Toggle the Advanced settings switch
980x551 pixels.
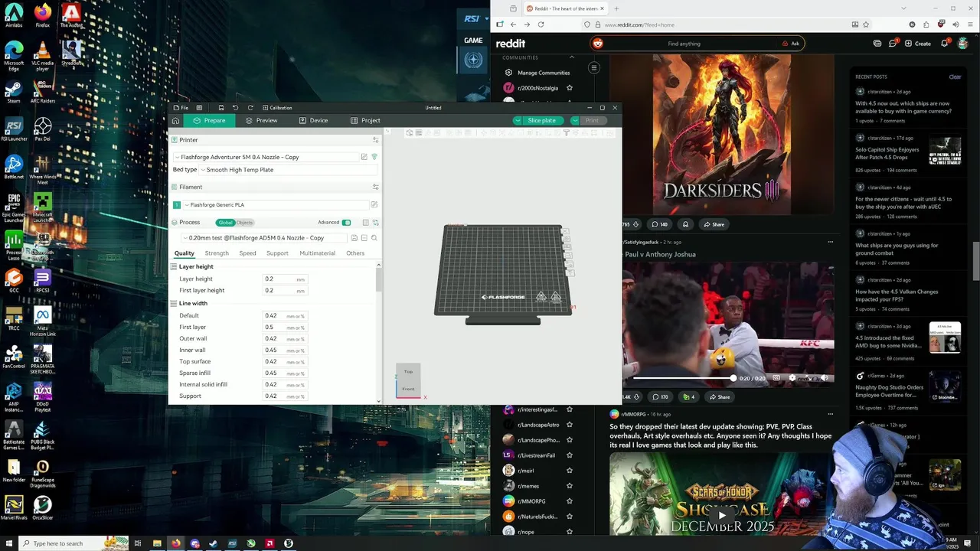pyautogui.click(x=346, y=223)
